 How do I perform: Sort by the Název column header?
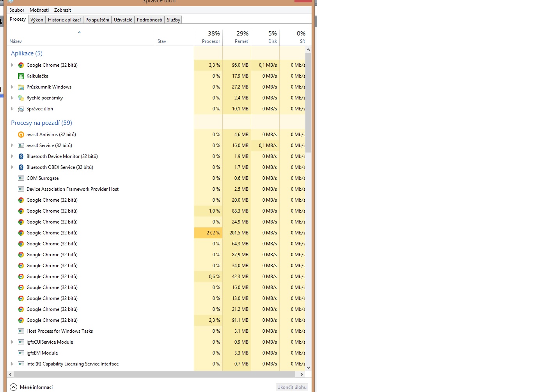[x=81, y=38]
